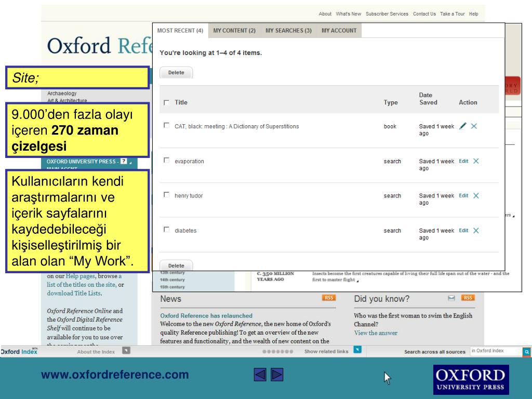The width and height of the screenshot is (532, 399).
Task: Open the About menu link
Action: (x=325, y=14)
